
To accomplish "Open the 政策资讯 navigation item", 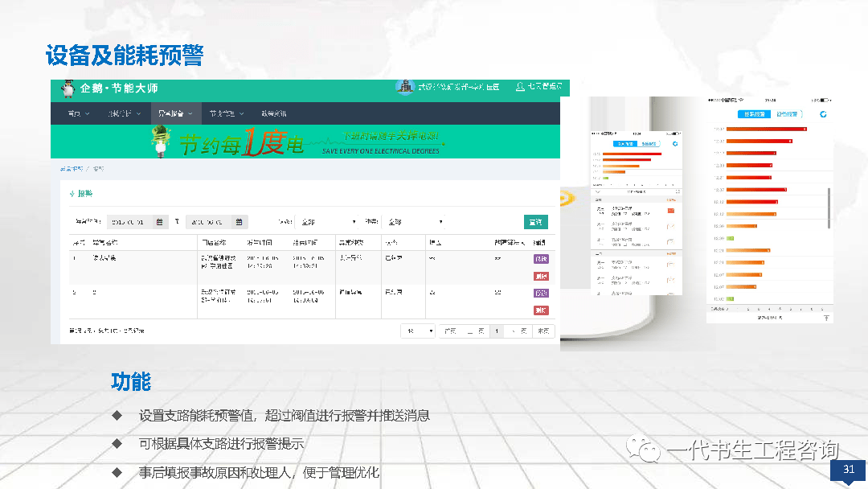I will click(273, 113).
